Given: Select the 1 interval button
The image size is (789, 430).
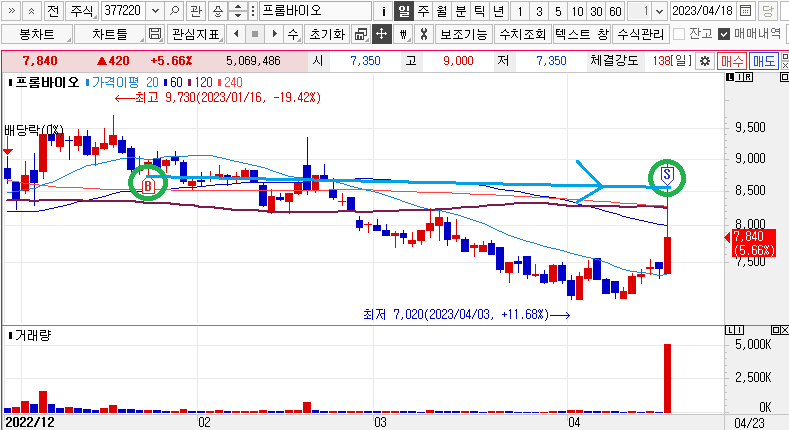Looking at the screenshot, I should pos(520,11).
